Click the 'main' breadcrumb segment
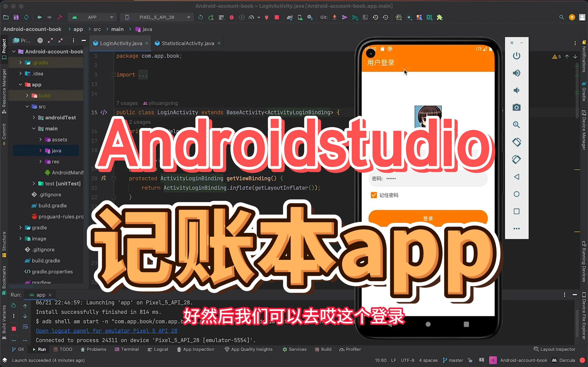This screenshot has width=588, height=367. 117,29
